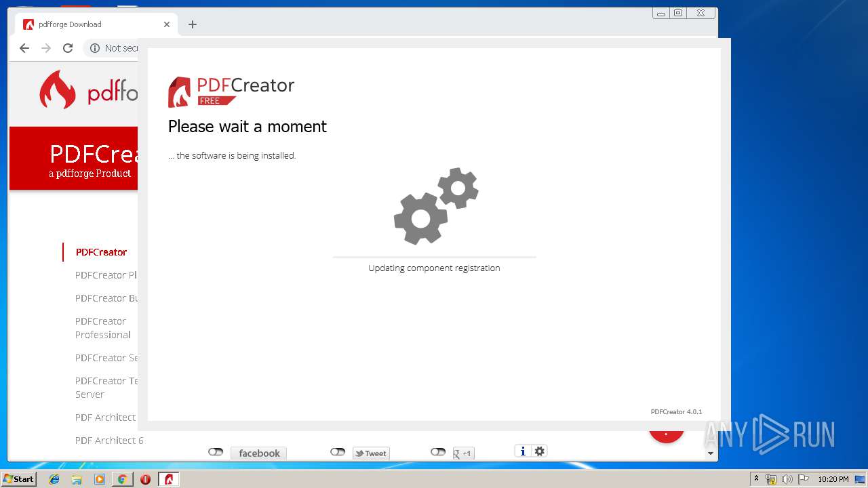
Task: Open PDF Architect 6 sidebar link
Action: coord(109,441)
